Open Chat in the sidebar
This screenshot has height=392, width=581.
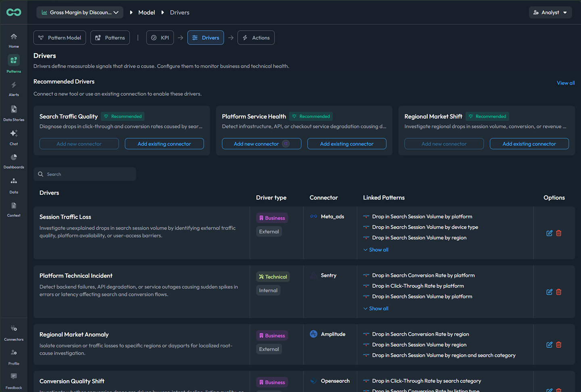coord(14,138)
